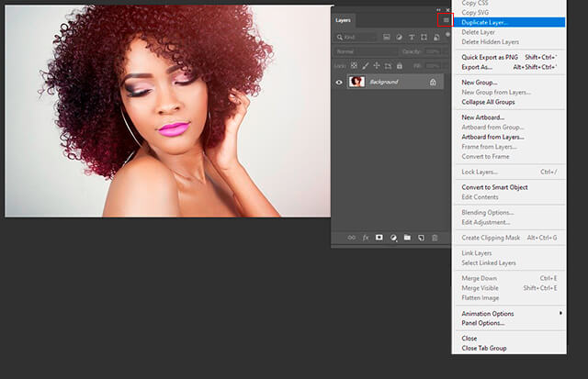Image resolution: width=588 pixels, height=379 pixels.
Task: Hide the Background layer with the eye icon
Action: click(339, 83)
